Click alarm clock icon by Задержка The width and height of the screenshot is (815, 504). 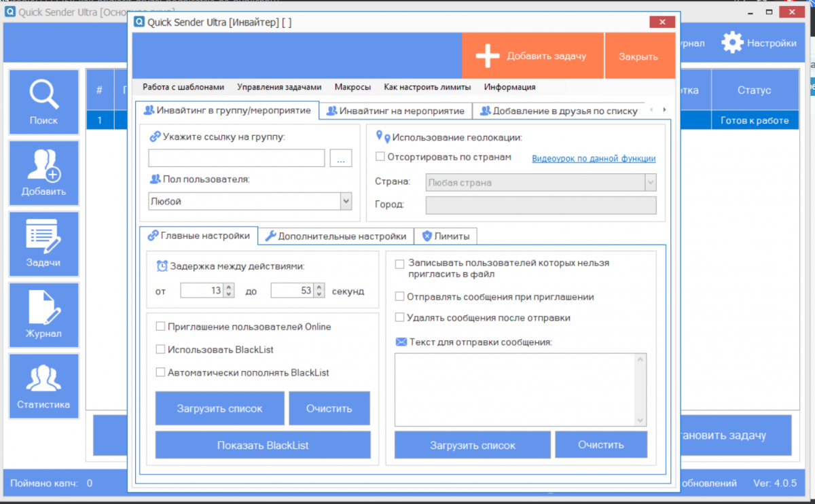[x=162, y=266]
